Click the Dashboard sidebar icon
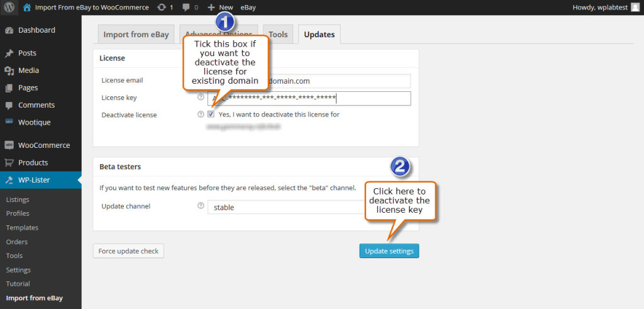This screenshot has width=644, height=309. (x=9, y=30)
